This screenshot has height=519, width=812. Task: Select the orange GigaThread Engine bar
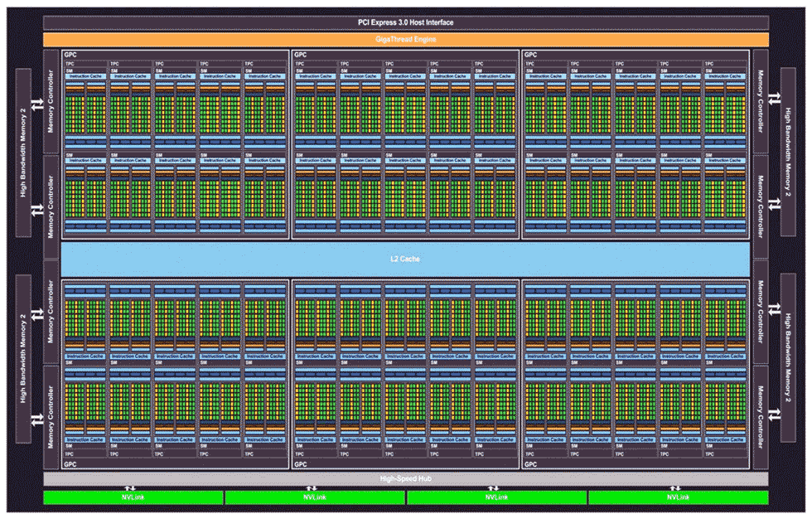pyautogui.click(x=405, y=39)
